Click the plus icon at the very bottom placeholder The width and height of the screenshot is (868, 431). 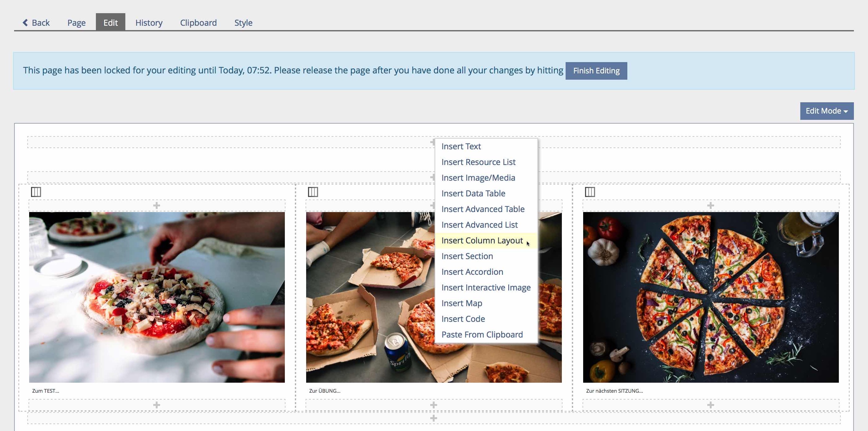pos(434,418)
